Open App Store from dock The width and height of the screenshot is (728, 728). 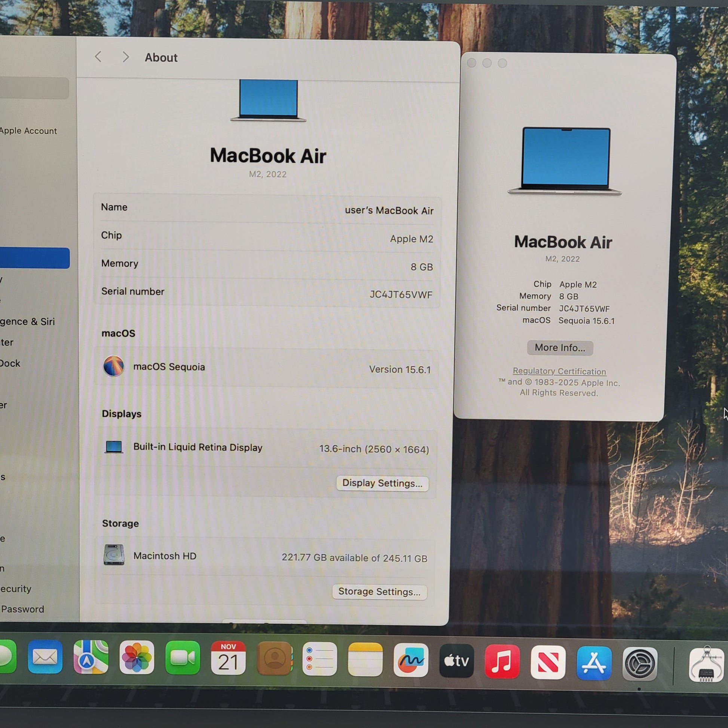(x=594, y=663)
